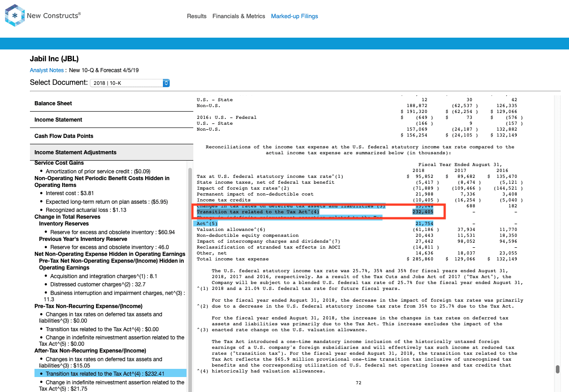
Task: Click 'Income tax credits' row label
Action: (x=224, y=200)
